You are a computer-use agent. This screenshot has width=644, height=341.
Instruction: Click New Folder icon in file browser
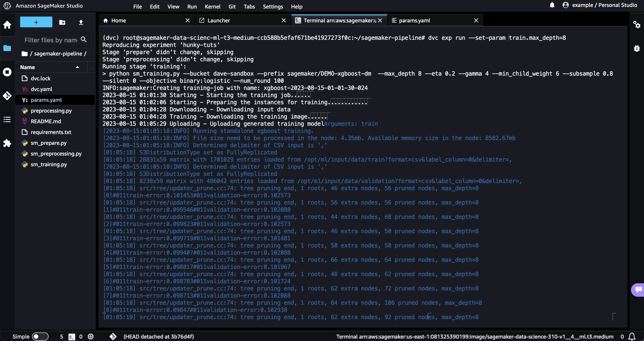[62, 22]
